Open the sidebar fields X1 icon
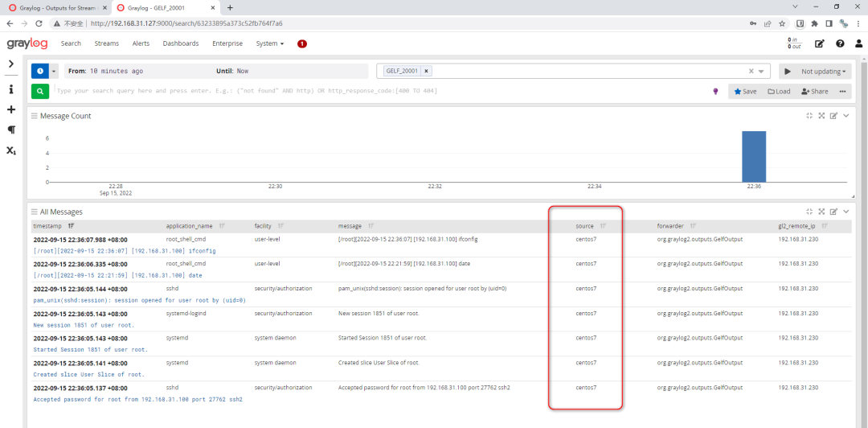This screenshot has height=428, width=868. coord(10,150)
